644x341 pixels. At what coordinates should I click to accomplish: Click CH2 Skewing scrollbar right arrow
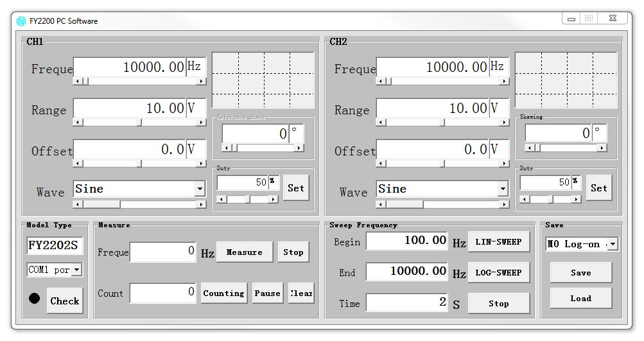pyautogui.click(x=602, y=148)
